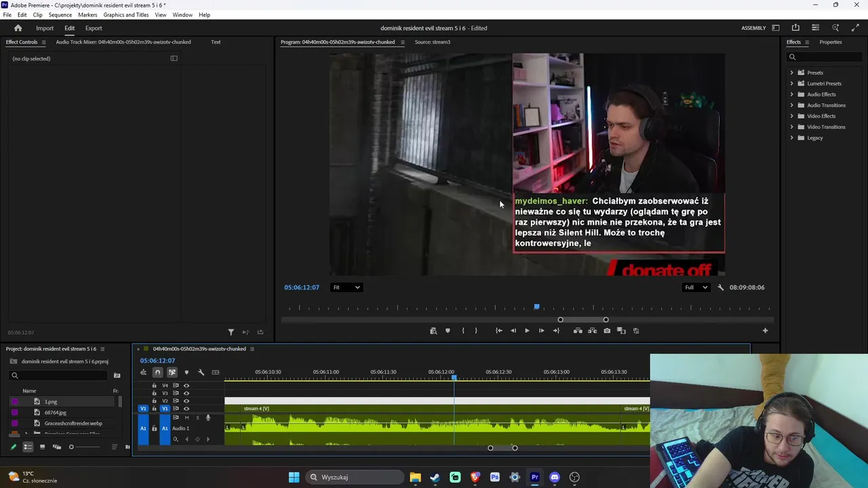Toggle V1 source patching button
The width and height of the screenshot is (868, 488).
pos(143,409)
